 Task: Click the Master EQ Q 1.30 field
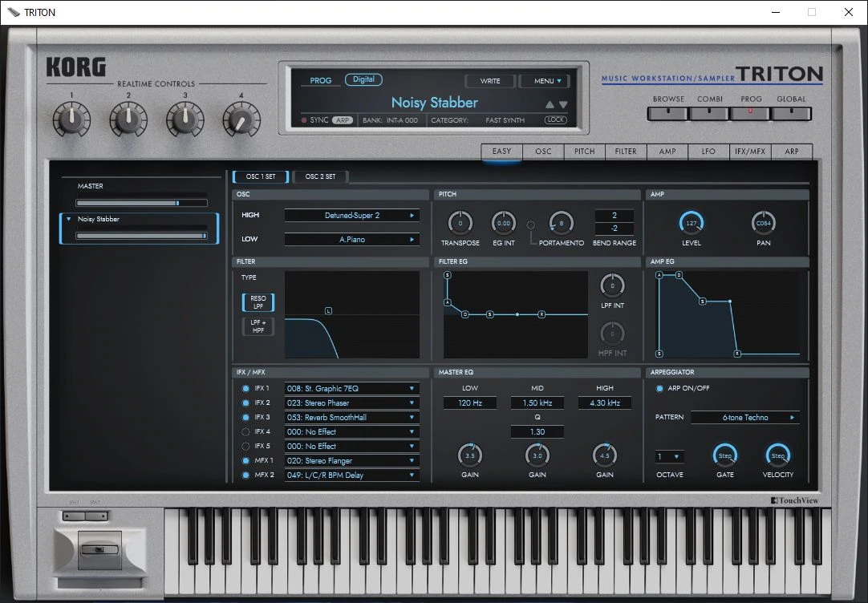[537, 432]
